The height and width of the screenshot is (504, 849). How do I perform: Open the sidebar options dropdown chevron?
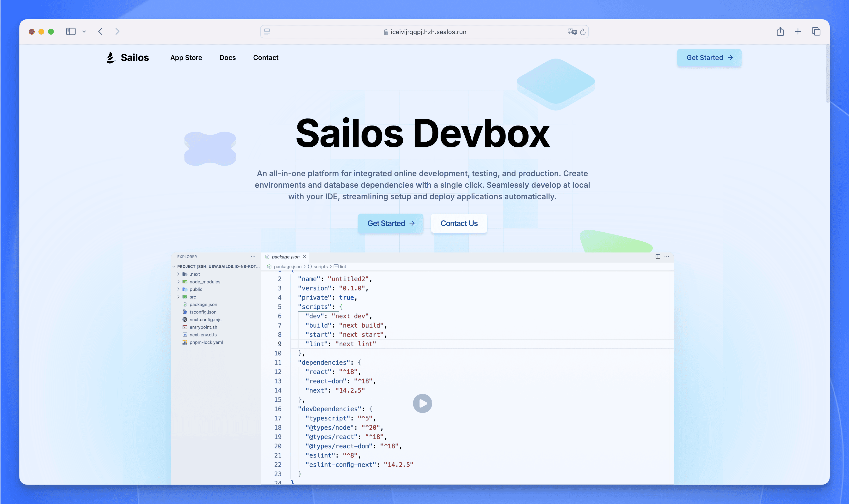[x=84, y=32]
